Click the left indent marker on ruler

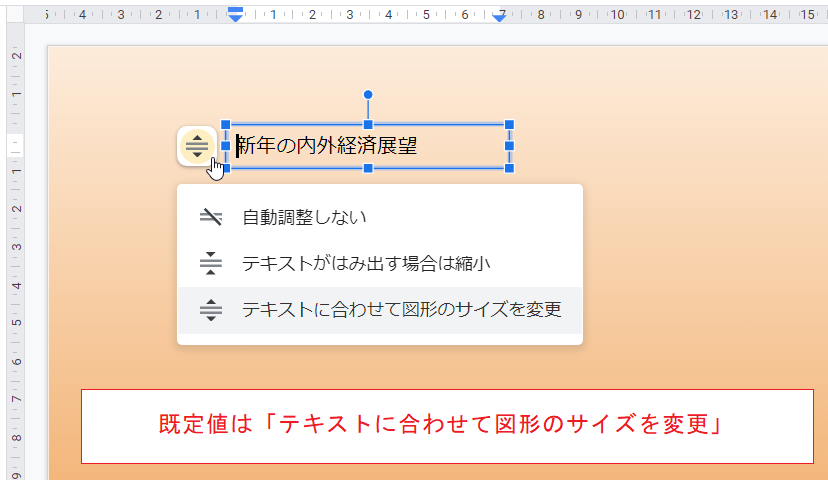pyautogui.click(x=235, y=15)
